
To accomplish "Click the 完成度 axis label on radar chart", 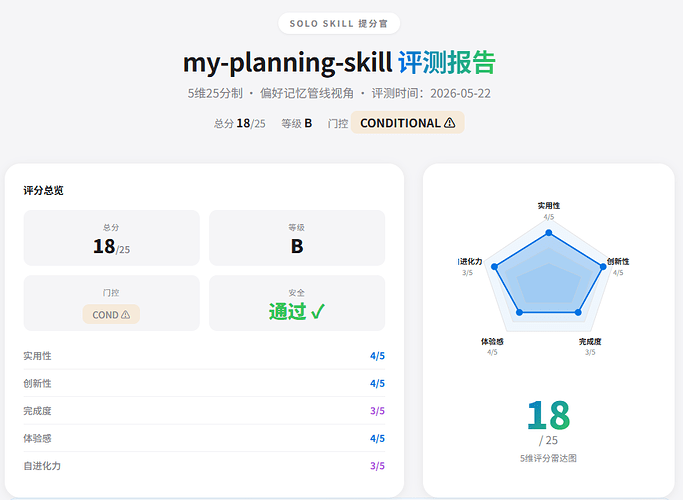I will click(x=590, y=341).
